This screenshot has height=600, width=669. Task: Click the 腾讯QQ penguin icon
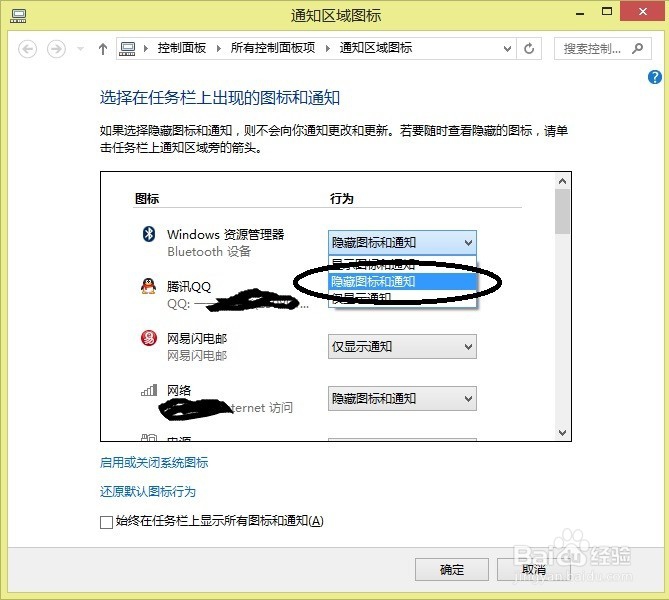click(x=148, y=285)
